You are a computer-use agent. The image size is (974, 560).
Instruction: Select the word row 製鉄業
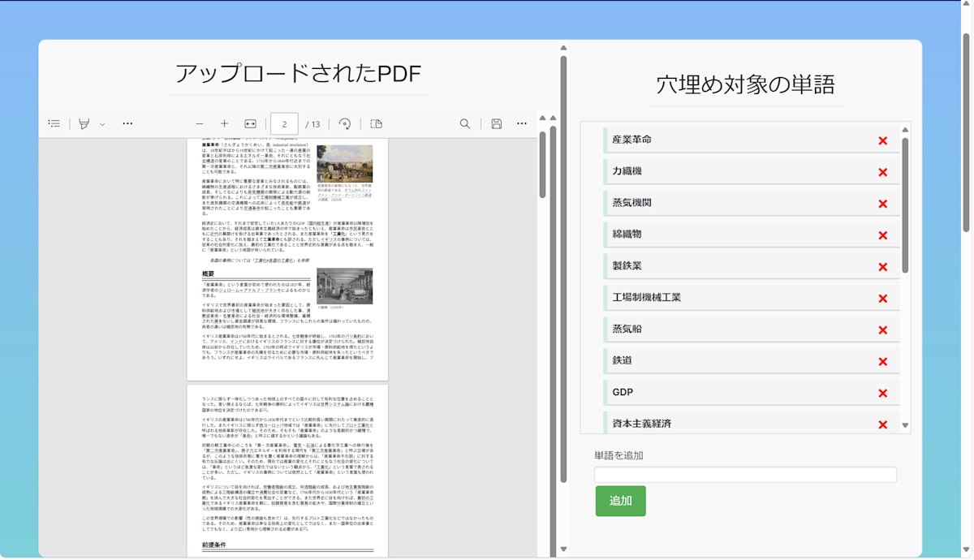click(x=752, y=266)
